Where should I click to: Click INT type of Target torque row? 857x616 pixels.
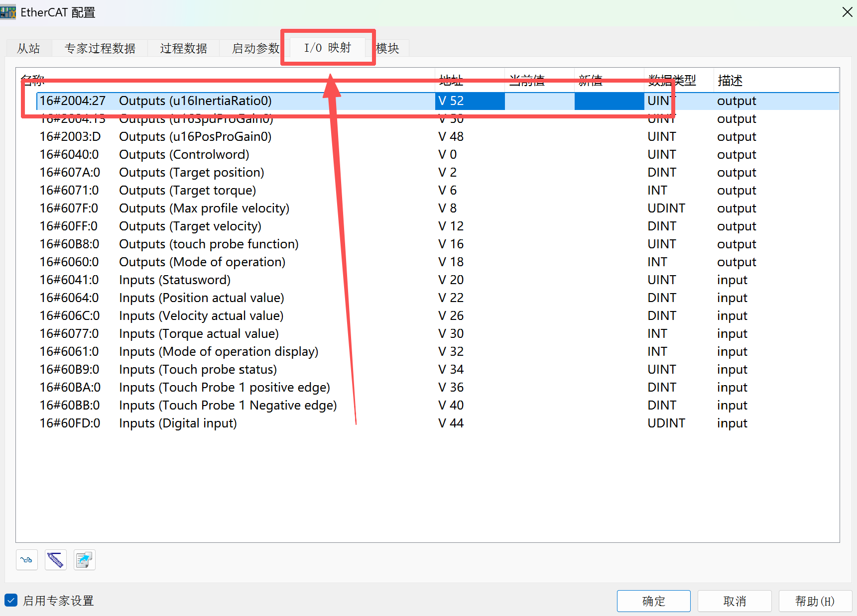pyautogui.click(x=657, y=191)
